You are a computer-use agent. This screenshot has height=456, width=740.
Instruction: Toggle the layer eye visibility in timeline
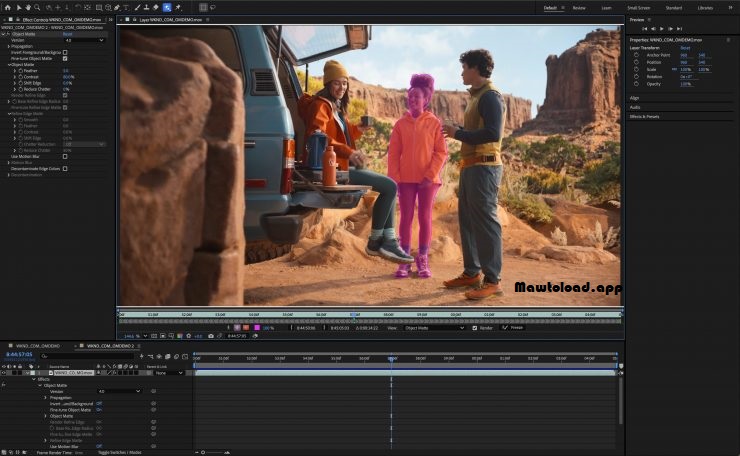tap(4, 373)
